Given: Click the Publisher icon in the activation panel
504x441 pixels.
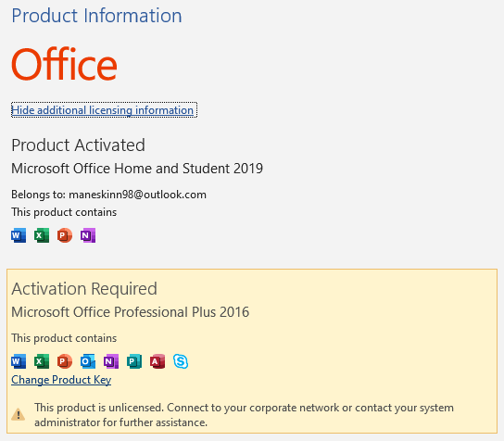Looking at the screenshot, I should pos(134,361).
